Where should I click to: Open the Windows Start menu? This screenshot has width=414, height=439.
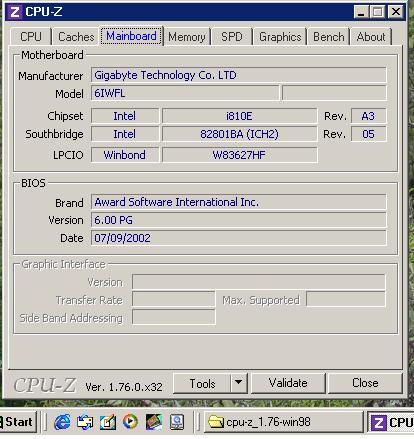(x=17, y=422)
